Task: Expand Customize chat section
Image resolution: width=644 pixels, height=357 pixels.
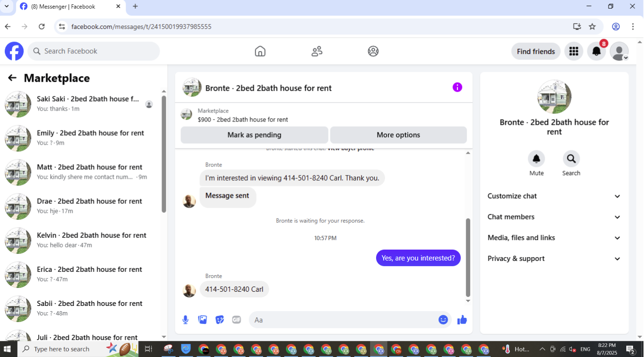Action: point(554,196)
